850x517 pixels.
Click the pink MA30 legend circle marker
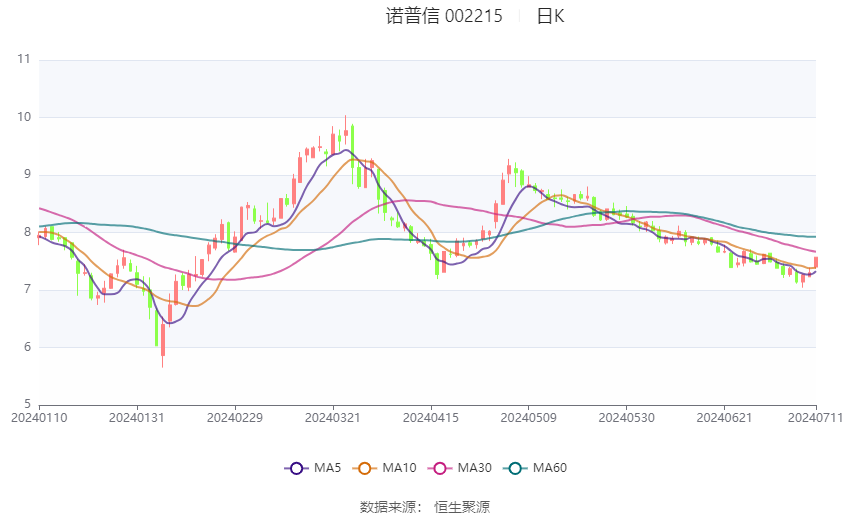point(438,468)
